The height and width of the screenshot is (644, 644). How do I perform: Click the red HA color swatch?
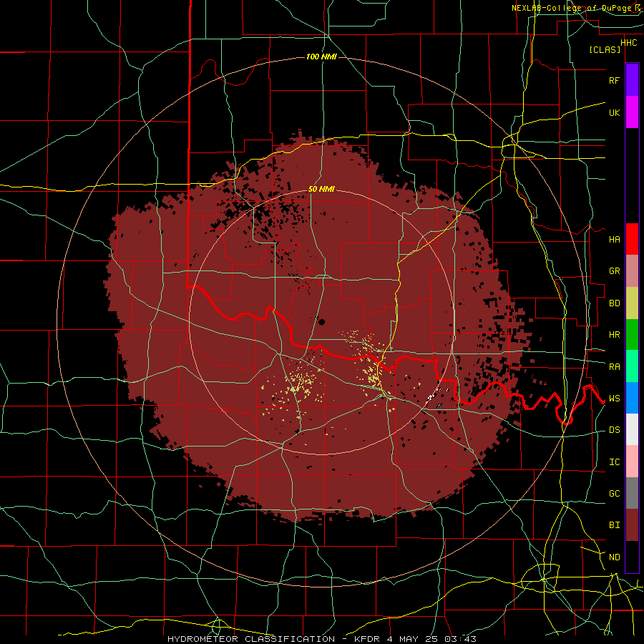point(632,239)
